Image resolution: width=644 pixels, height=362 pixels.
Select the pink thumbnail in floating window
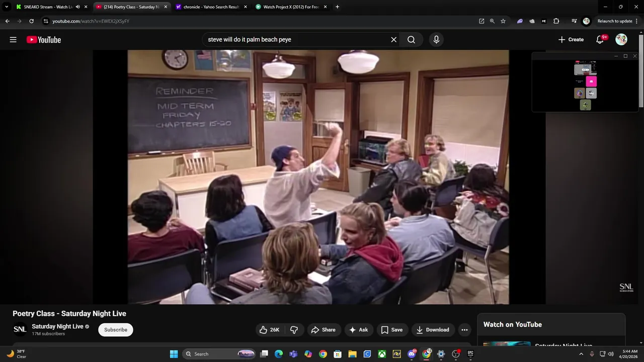(x=591, y=81)
